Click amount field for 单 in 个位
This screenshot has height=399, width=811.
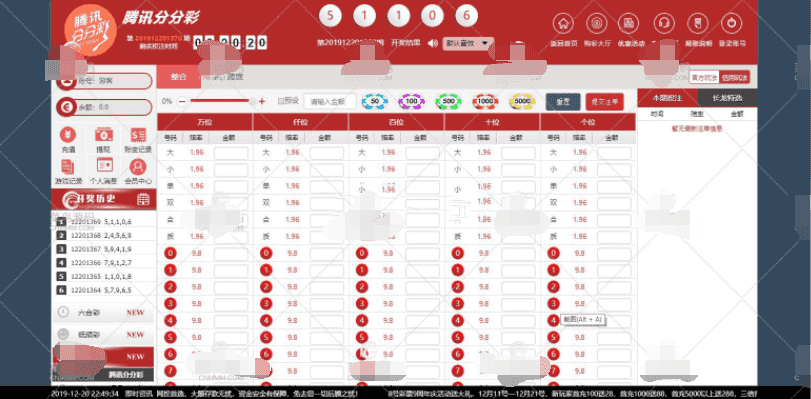pyautogui.click(x=614, y=186)
